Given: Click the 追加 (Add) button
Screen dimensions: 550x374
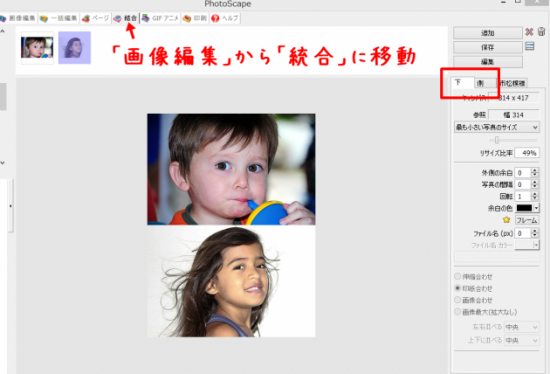Looking at the screenshot, I should point(488,33).
